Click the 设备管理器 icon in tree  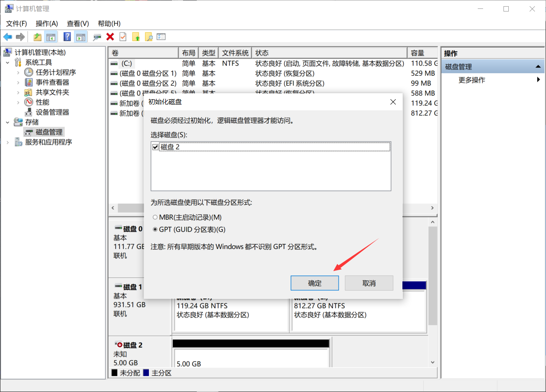pyautogui.click(x=29, y=113)
